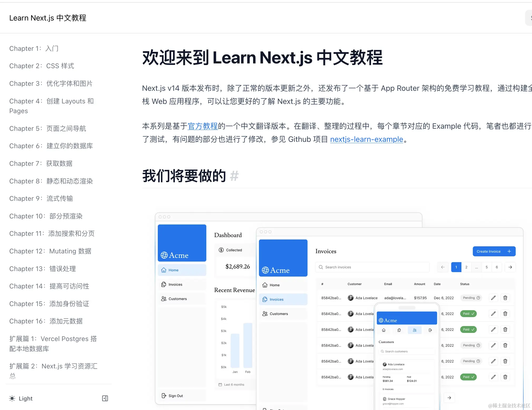Click the pencil edit icon on first invoice

(x=493, y=298)
